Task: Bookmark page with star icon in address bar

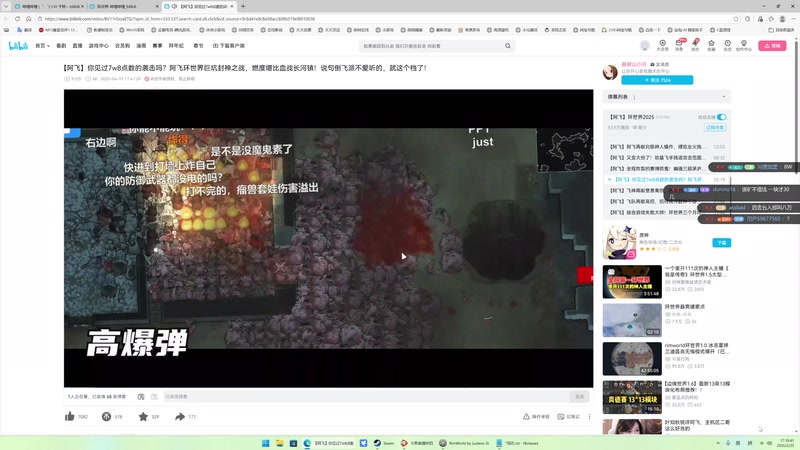Action: (x=736, y=19)
